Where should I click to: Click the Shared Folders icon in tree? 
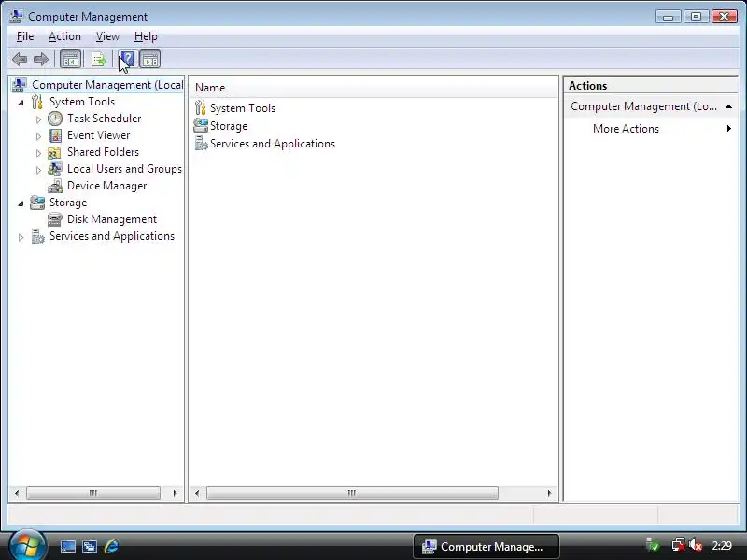(x=54, y=152)
